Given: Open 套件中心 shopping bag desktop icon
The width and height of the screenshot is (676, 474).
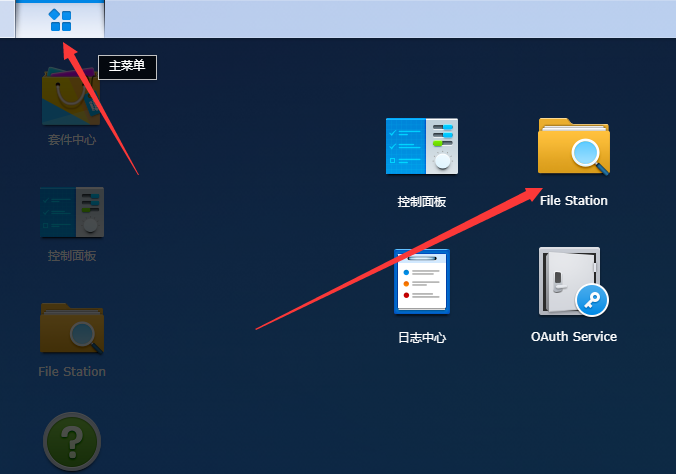Looking at the screenshot, I should (71, 96).
